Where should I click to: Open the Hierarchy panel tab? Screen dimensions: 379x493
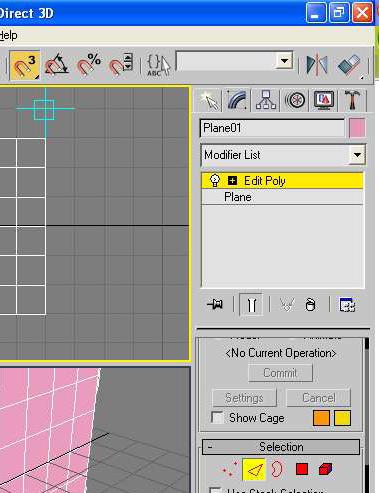point(266,100)
